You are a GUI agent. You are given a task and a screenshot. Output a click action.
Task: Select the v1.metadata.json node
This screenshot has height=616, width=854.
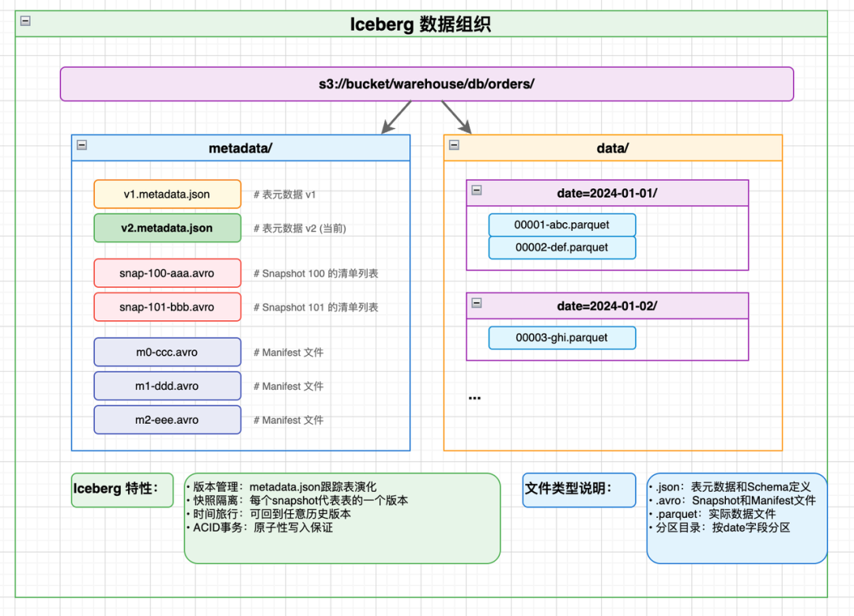click(x=167, y=194)
